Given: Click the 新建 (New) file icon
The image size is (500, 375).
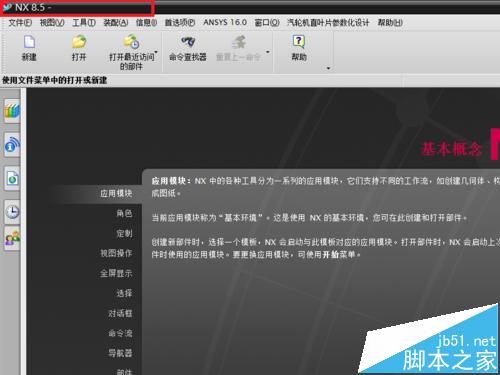Looking at the screenshot, I should pyautogui.click(x=29, y=42).
